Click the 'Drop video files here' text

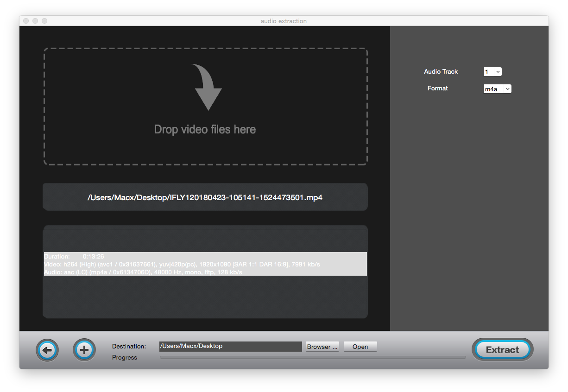coord(205,129)
